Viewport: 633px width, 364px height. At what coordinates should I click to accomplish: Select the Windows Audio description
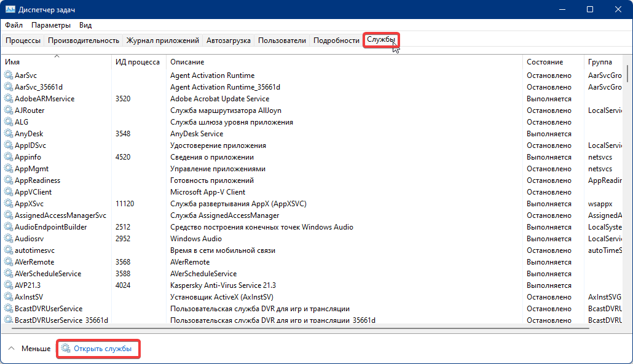point(196,239)
